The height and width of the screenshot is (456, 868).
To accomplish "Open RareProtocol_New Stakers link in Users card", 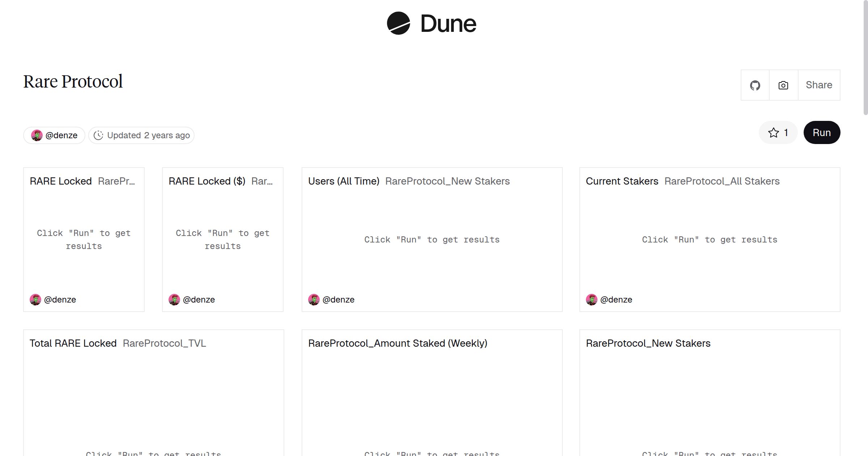I will [447, 181].
